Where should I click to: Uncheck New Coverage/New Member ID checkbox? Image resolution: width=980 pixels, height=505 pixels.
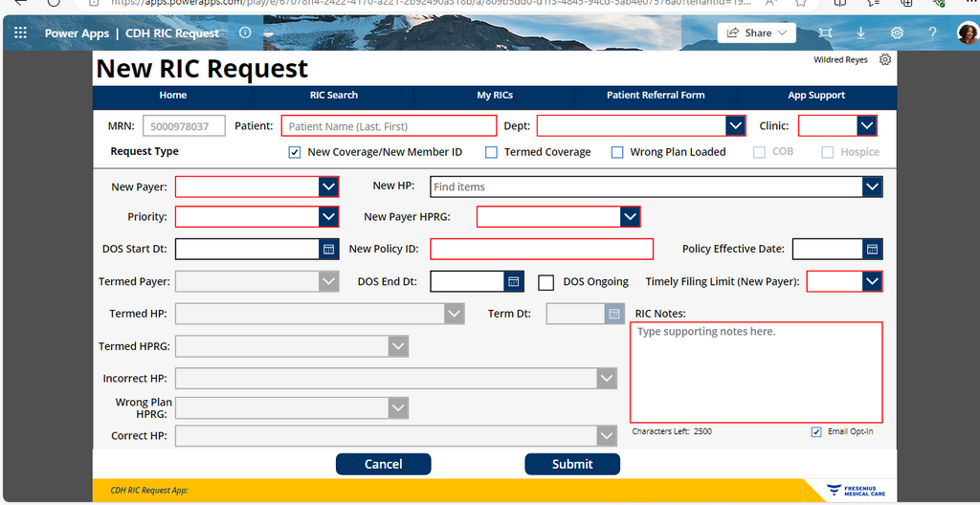click(295, 152)
